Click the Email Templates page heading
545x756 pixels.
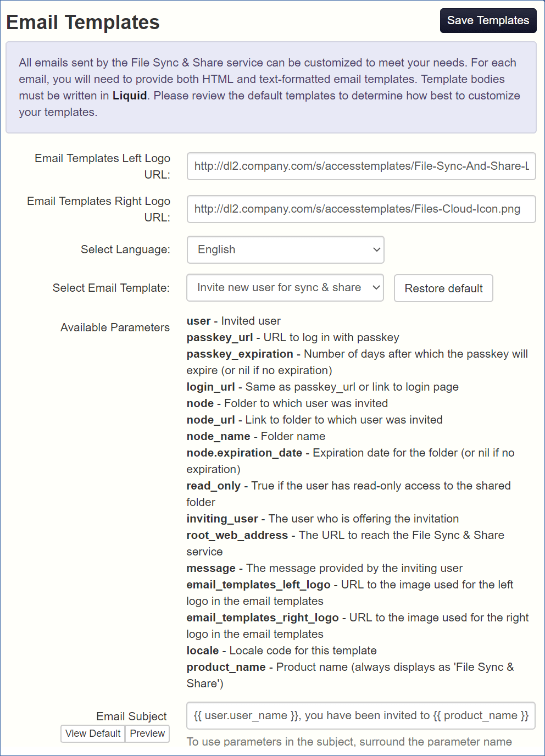coord(83,22)
